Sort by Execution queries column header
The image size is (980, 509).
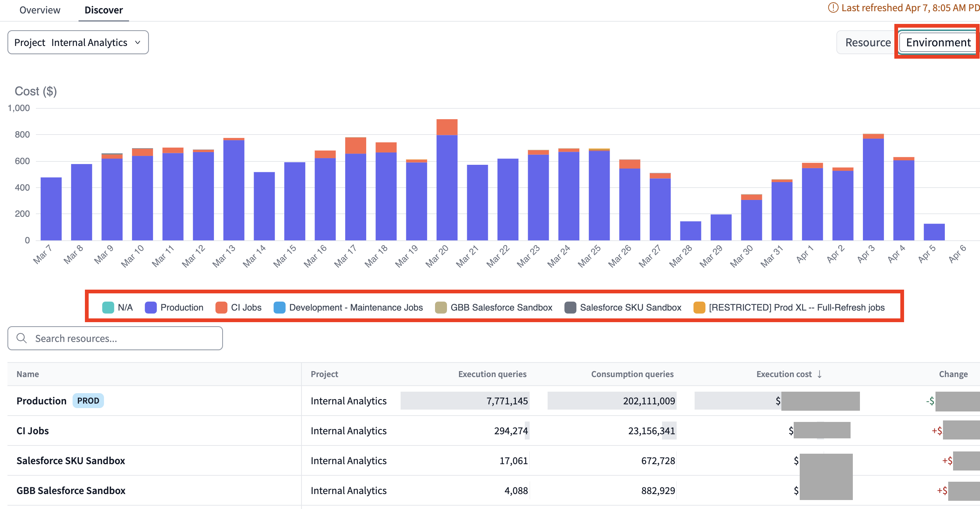(x=492, y=374)
